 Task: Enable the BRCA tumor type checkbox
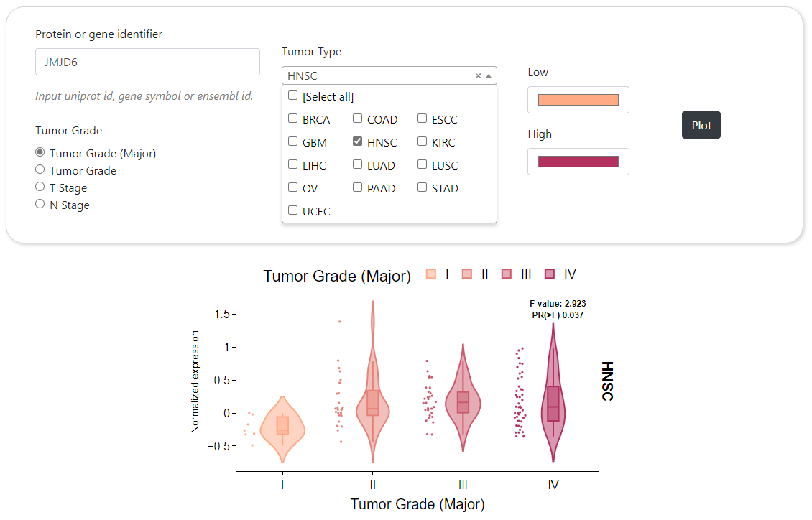coord(293,119)
